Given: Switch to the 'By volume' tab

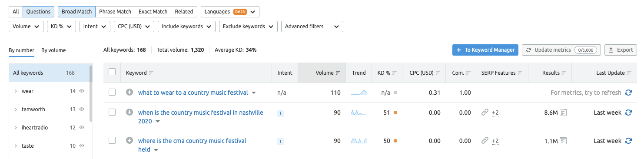Looking at the screenshot, I should (53, 50).
